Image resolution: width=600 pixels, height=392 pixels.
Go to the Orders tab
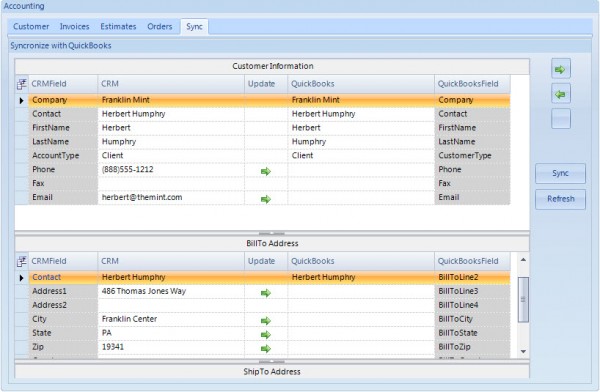[x=160, y=26]
